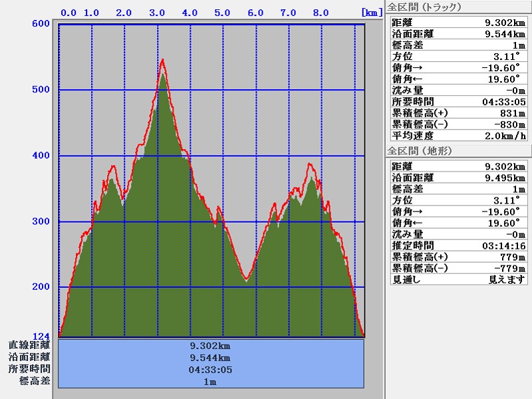
Task: Click the [km] unit label on distance axis
Action: pos(371,13)
